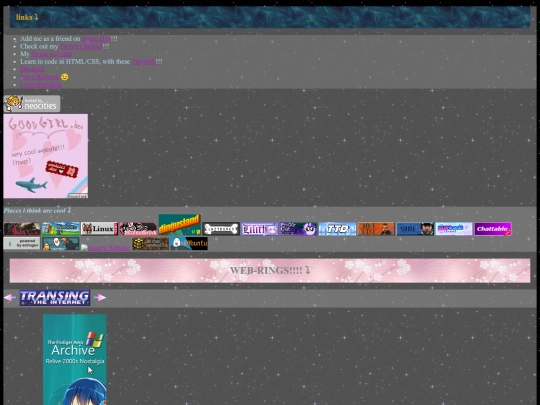Click the purple Lilith badge
This screenshot has height=405, width=540.
click(260, 229)
